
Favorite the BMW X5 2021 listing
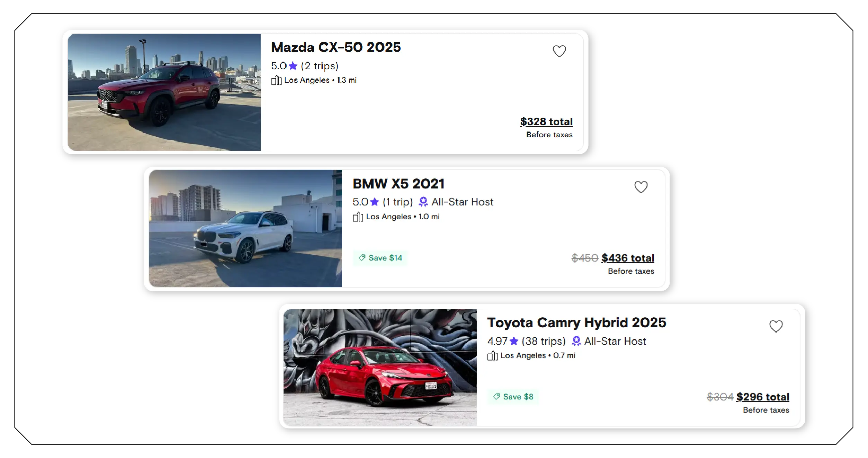coord(641,187)
